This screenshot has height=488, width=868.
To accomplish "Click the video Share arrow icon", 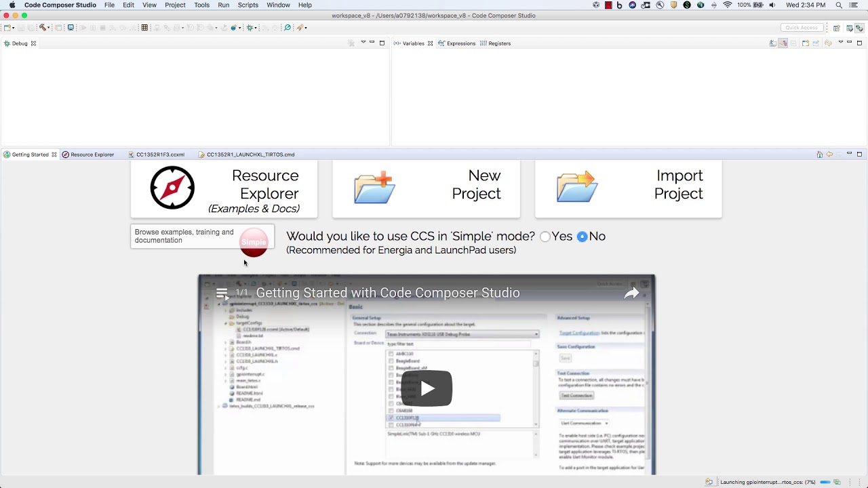I will pos(631,293).
